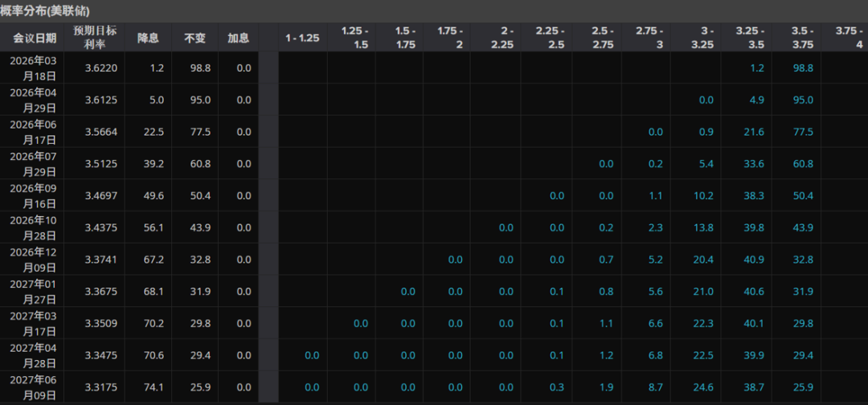Click the 3 - 3.25 rate range header

tap(701, 38)
